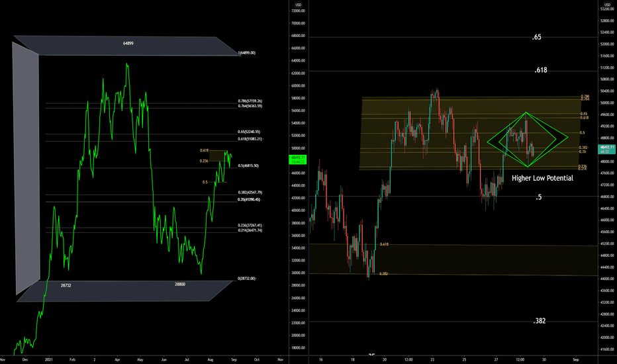Click the Oct label on the time axis
This screenshot has height=364, width=617.
(257, 359)
